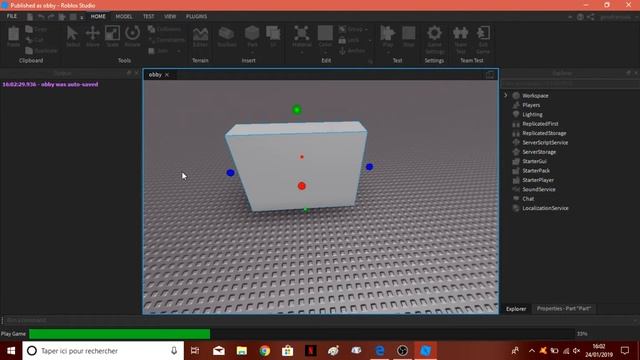Select StarterPlayer in Explorer
This screenshot has width=640, height=360.
538,180
